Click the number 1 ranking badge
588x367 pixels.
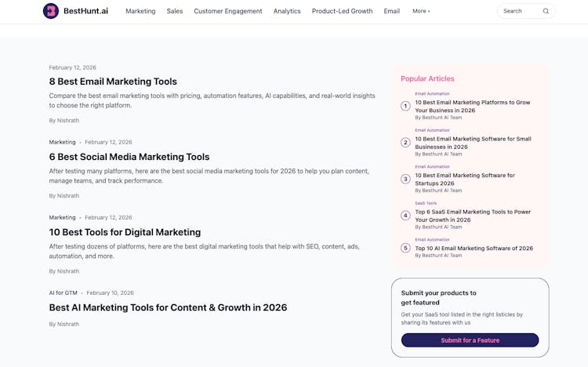pyautogui.click(x=405, y=106)
